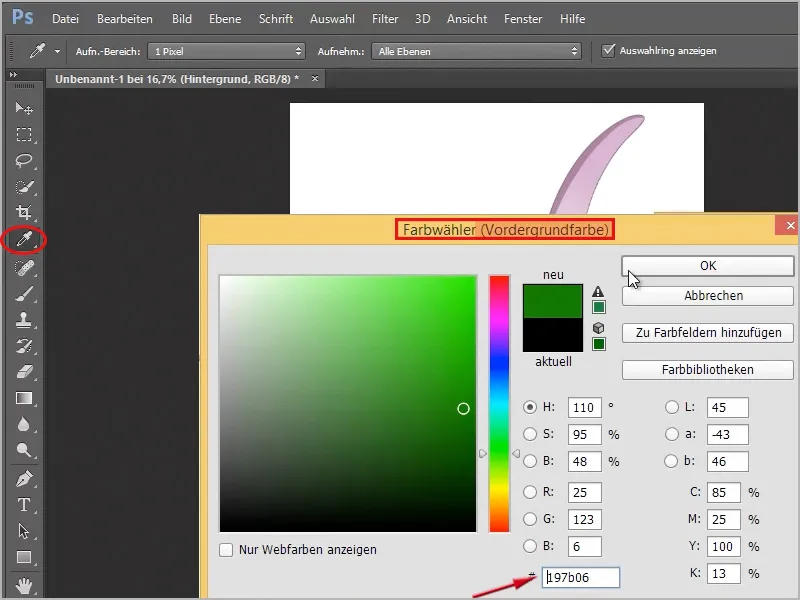The height and width of the screenshot is (600, 800).
Task: Select the Blur tool
Action: point(23,424)
